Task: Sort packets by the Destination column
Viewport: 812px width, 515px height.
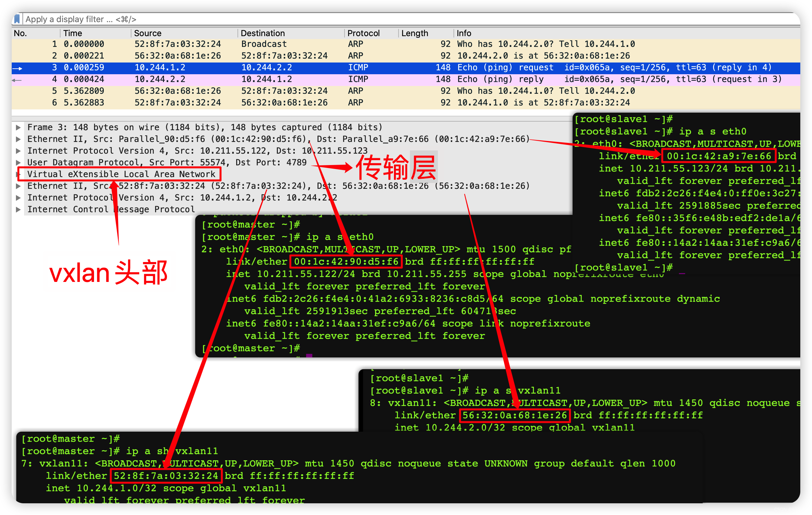Action: click(x=291, y=33)
